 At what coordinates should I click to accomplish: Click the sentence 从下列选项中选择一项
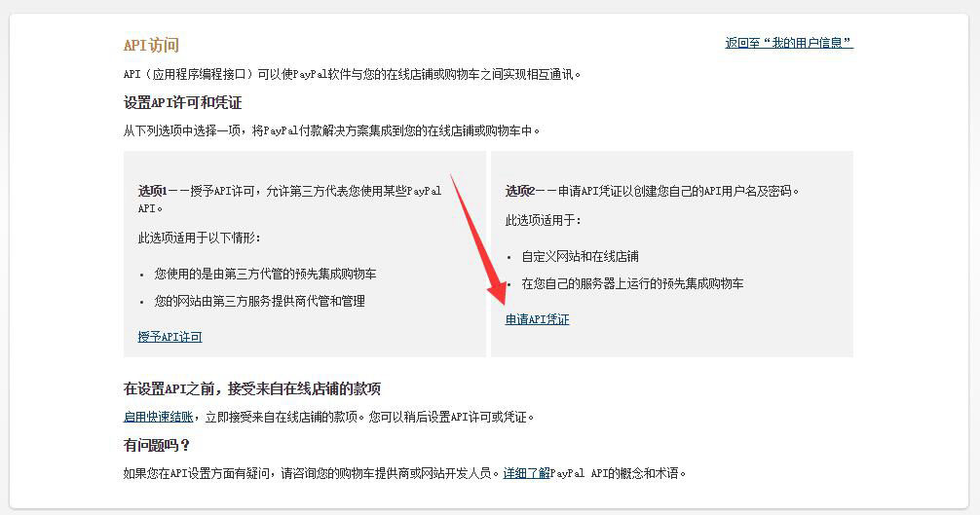coord(331,130)
